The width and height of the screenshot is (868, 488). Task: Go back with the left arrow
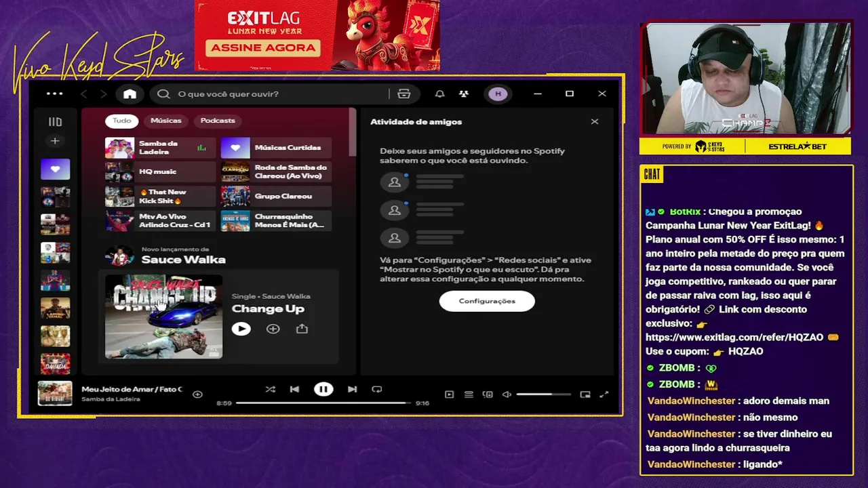[x=84, y=94]
